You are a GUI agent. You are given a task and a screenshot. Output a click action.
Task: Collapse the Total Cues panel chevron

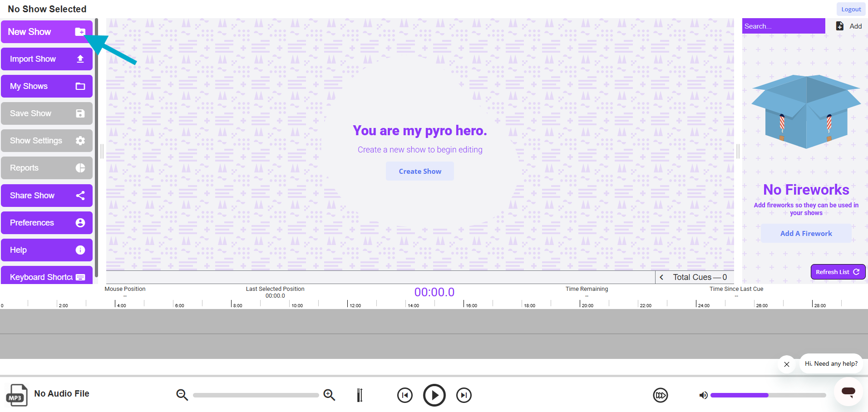661,277
